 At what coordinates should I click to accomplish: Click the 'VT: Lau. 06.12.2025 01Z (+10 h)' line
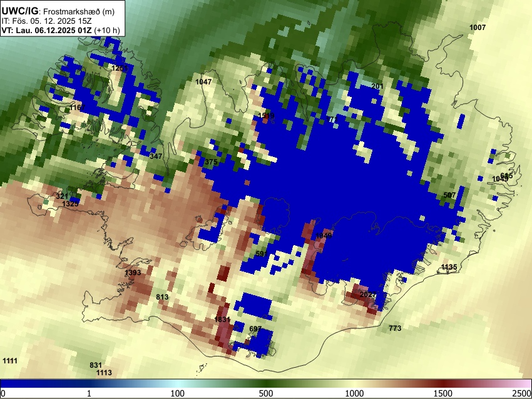pos(61,30)
